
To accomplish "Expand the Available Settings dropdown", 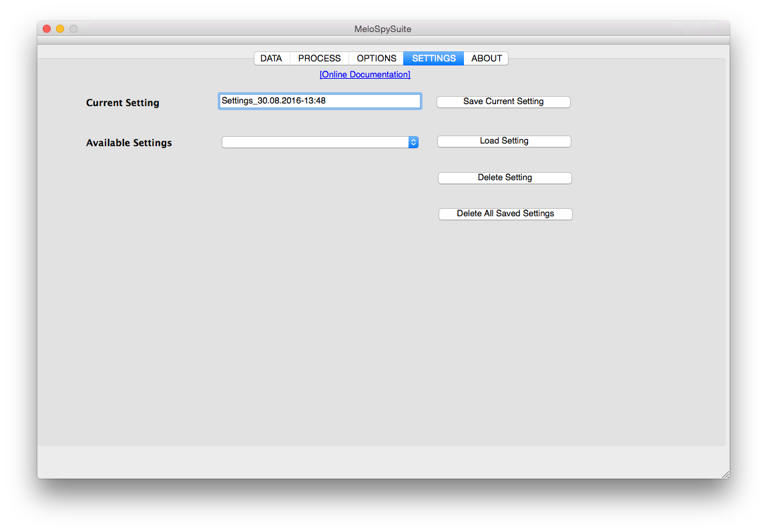I will point(320,142).
